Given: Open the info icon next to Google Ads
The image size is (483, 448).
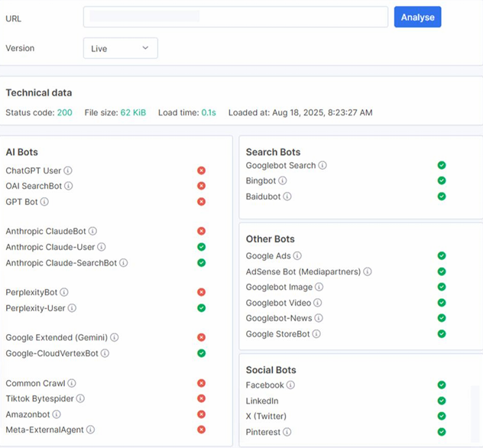Looking at the screenshot, I should click(297, 255).
